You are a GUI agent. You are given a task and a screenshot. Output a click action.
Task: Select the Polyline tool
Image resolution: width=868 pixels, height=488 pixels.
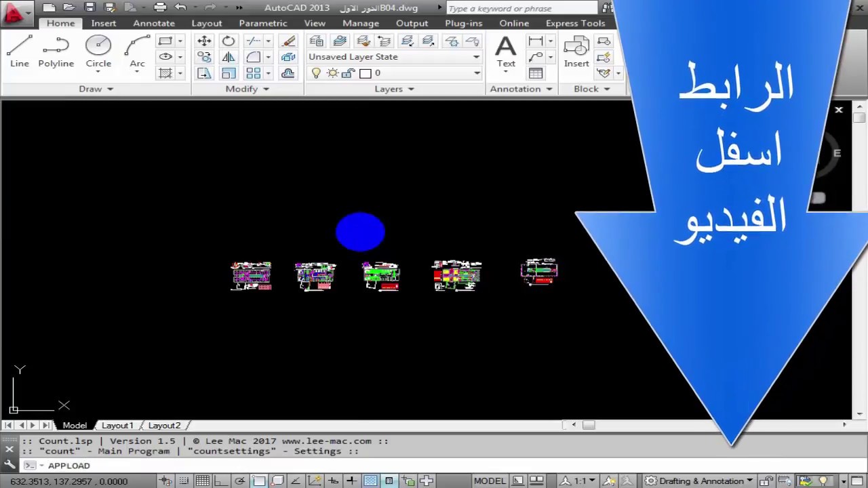[x=56, y=52]
